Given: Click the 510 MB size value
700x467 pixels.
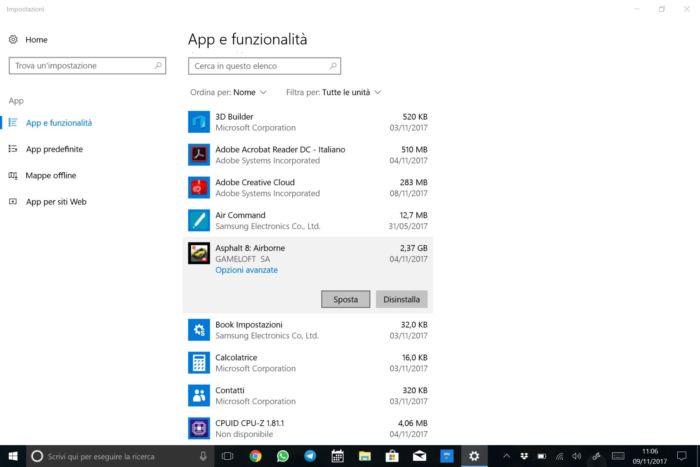Looking at the screenshot, I should [414, 149].
